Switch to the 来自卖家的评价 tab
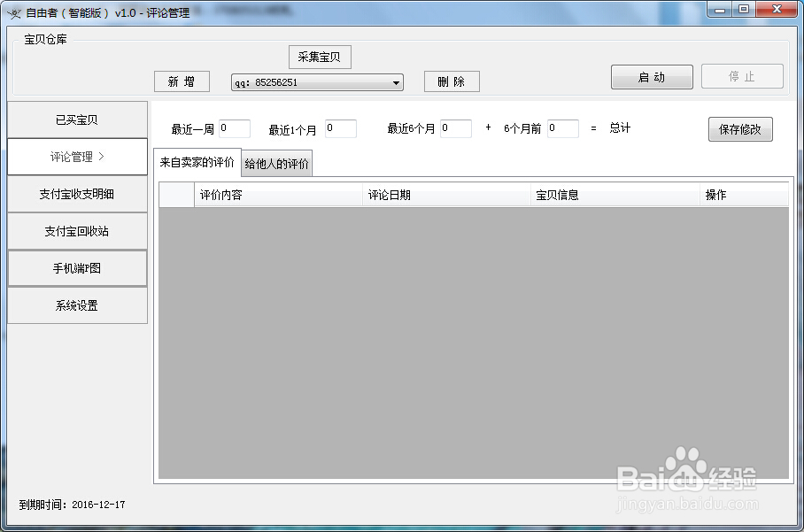Viewport: 804px width, 532px height. (195, 163)
